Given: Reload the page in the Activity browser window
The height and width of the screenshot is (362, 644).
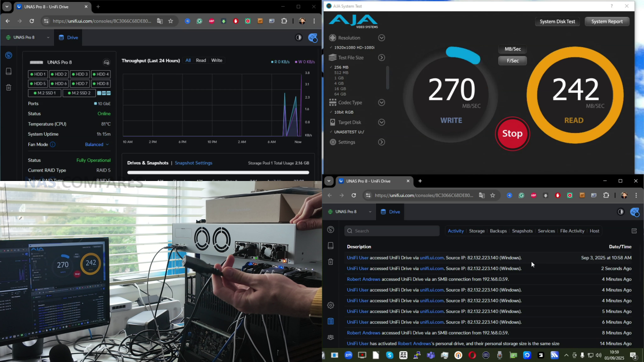Looking at the screenshot, I should [354, 195].
